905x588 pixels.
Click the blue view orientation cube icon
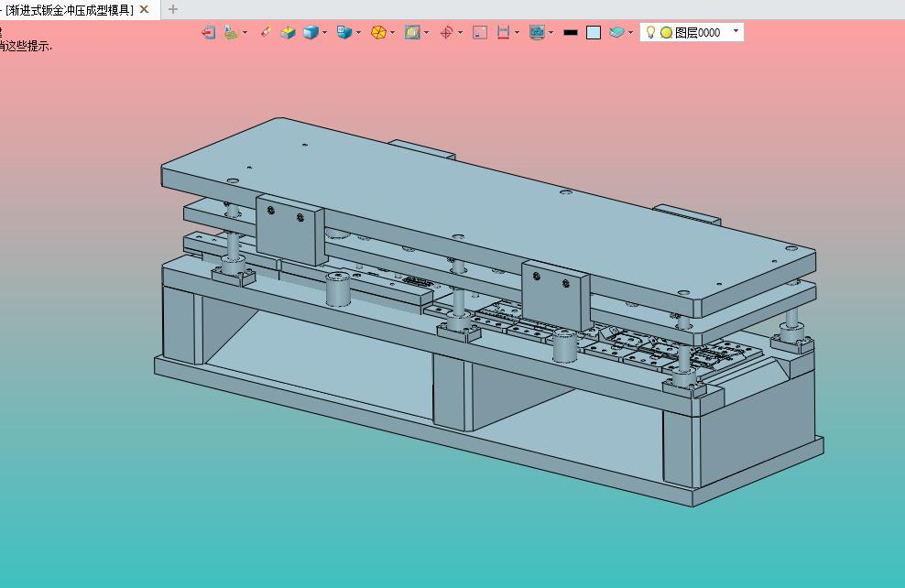344,32
